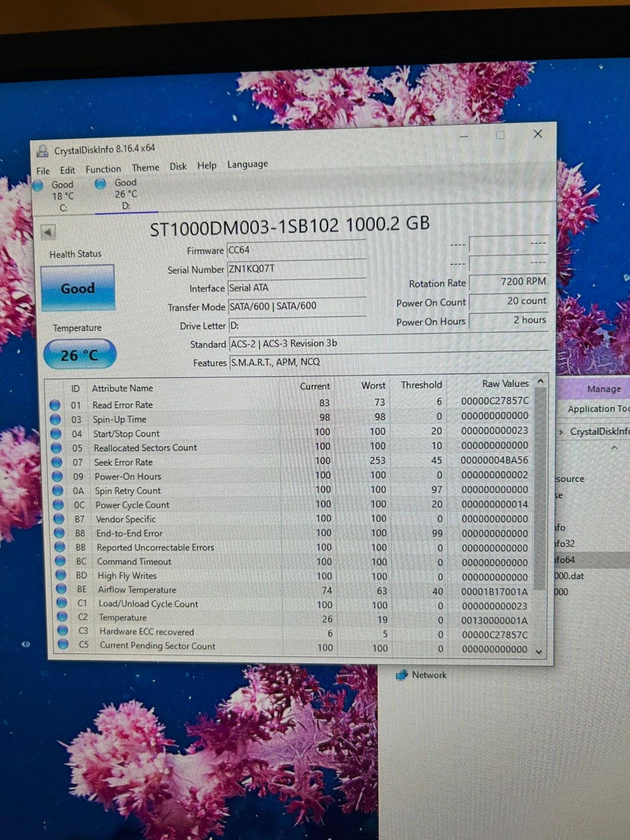Click the Power On Count value
Image resolution: width=630 pixels, height=840 pixels.
(x=509, y=300)
